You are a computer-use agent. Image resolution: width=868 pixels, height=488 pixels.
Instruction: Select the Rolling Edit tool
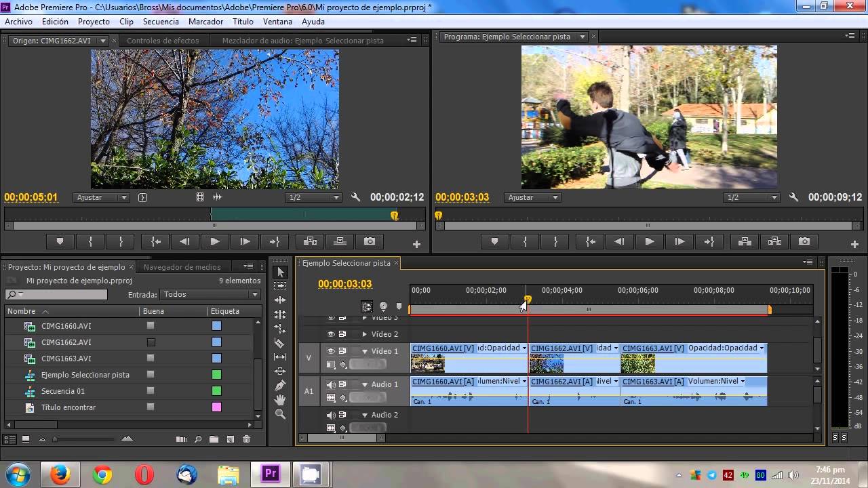pos(281,314)
